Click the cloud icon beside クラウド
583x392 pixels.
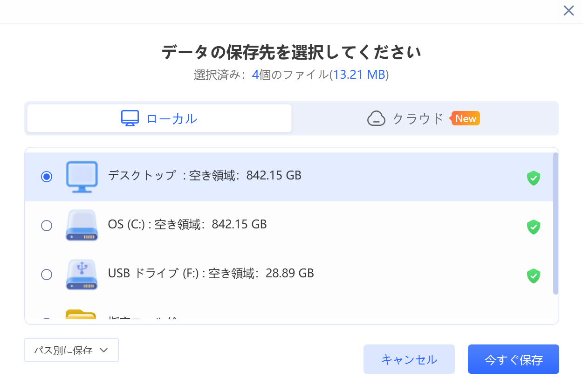377,118
